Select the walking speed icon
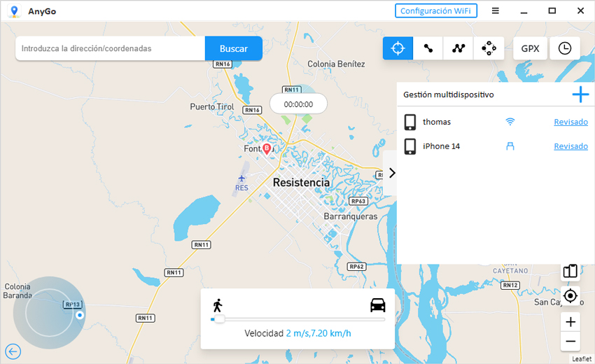 coord(217,305)
